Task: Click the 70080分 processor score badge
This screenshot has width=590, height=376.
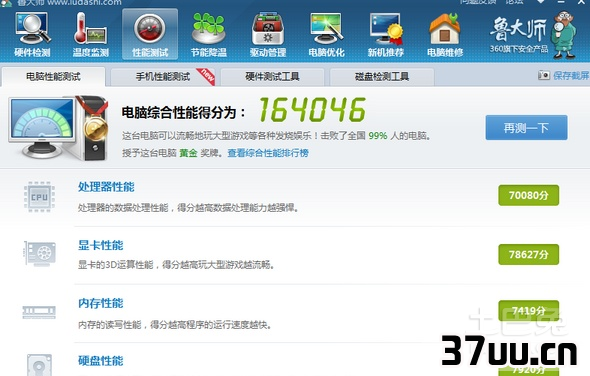Action: click(528, 195)
